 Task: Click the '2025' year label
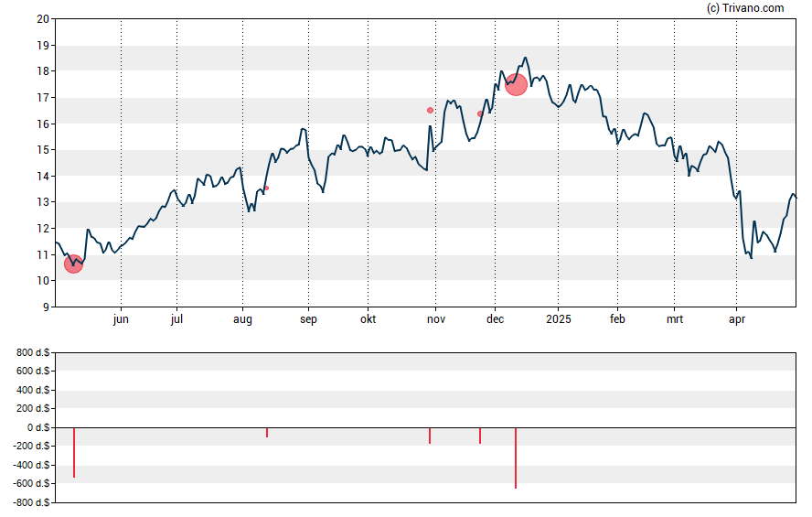(558, 319)
